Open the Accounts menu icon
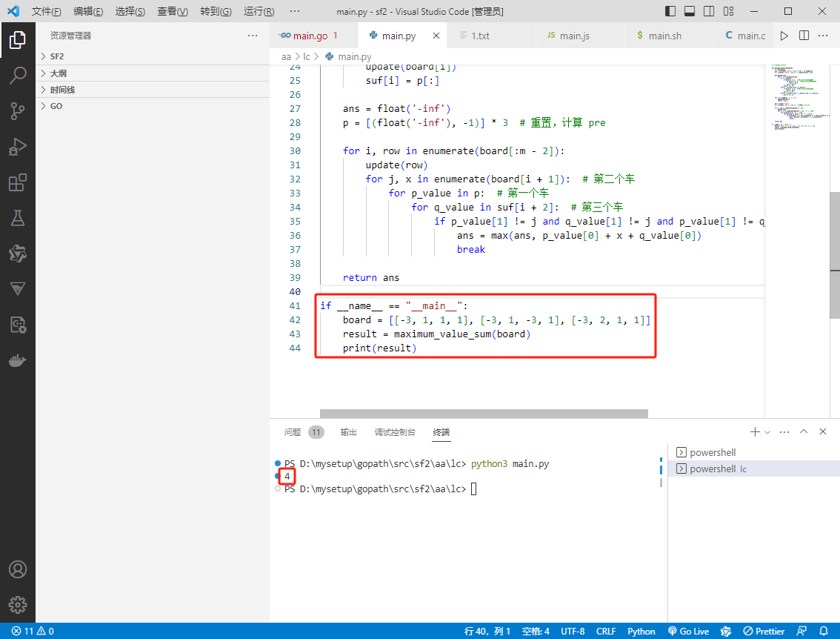Image resolution: width=840 pixels, height=639 pixels. click(x=18, y=569)
